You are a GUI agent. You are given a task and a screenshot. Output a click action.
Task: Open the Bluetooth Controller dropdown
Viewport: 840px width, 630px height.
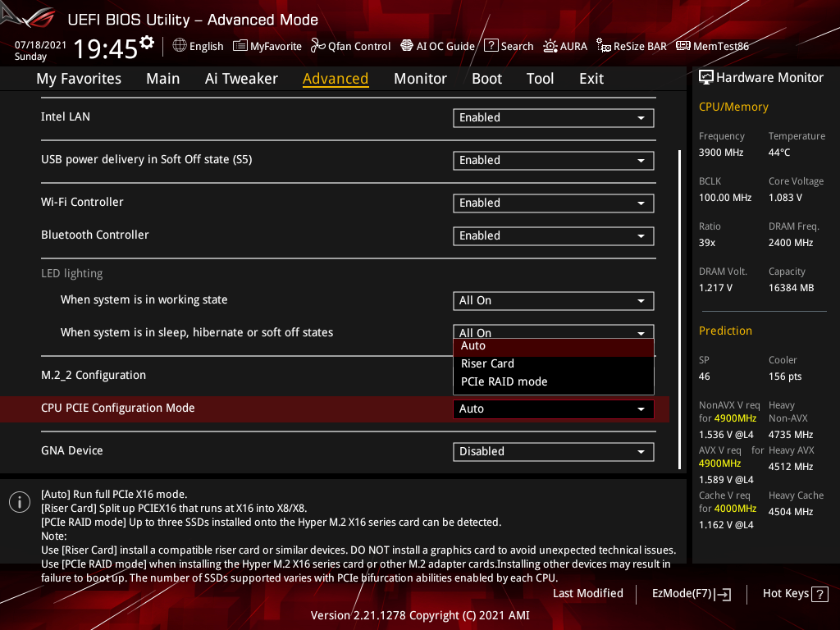tap(553, 235)
